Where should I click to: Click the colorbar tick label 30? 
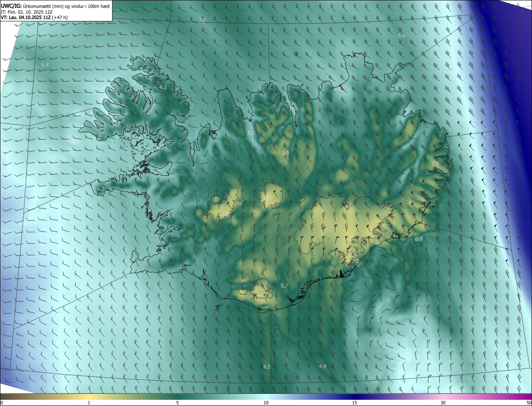tap(443, 403)
